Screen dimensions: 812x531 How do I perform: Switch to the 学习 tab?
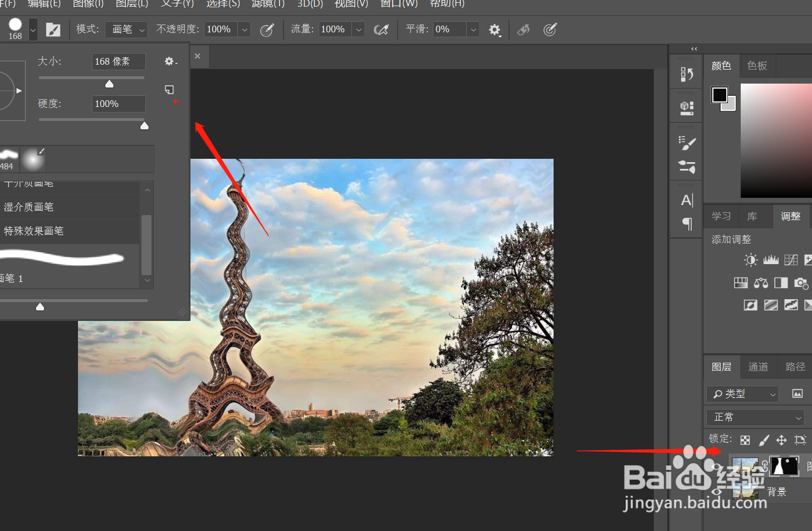pyautogui.click(x=721, y=216)
